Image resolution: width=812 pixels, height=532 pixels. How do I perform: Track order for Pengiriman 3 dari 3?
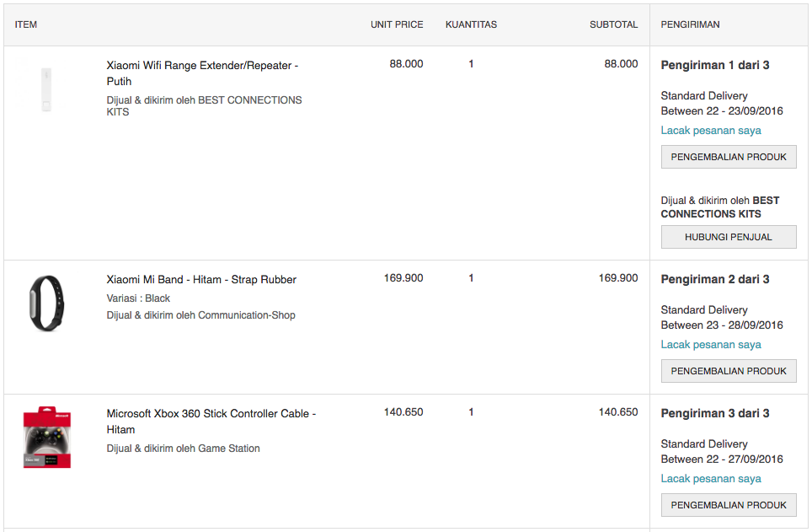pyautogui.click(x=711, y=479)
